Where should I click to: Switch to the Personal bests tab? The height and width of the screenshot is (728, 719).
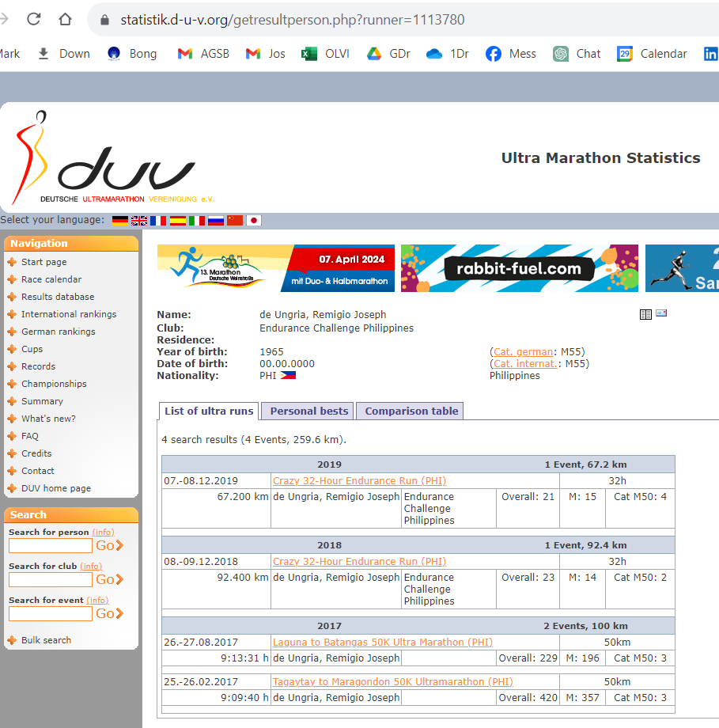(x=308, y=411)
